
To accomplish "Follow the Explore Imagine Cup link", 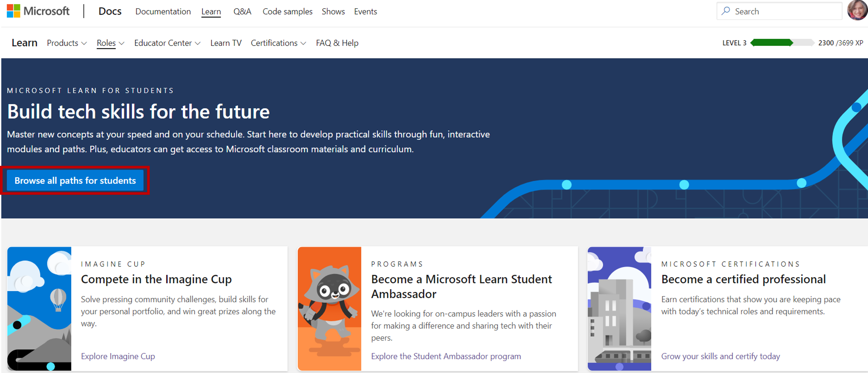I will click(x=118, y=356).
